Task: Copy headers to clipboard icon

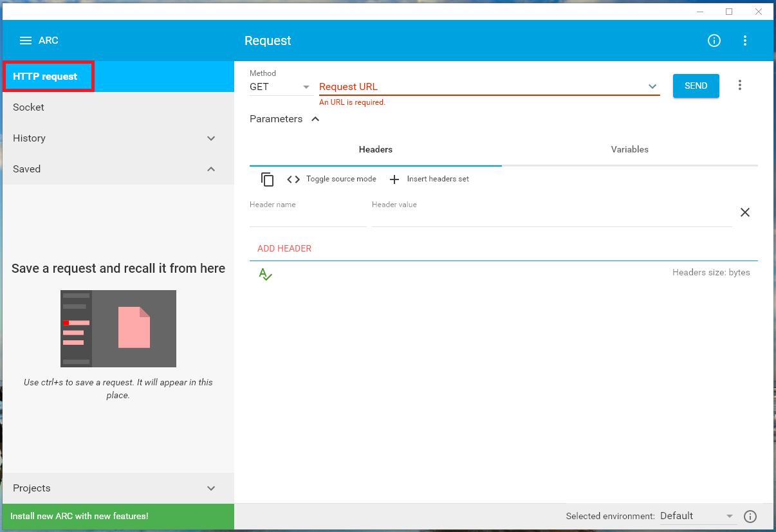Action: (268, 179)
